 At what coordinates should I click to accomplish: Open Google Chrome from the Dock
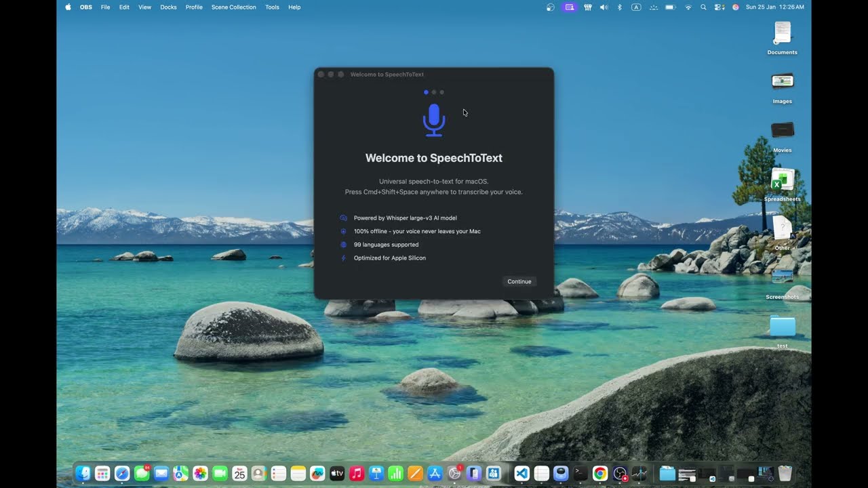600,473
